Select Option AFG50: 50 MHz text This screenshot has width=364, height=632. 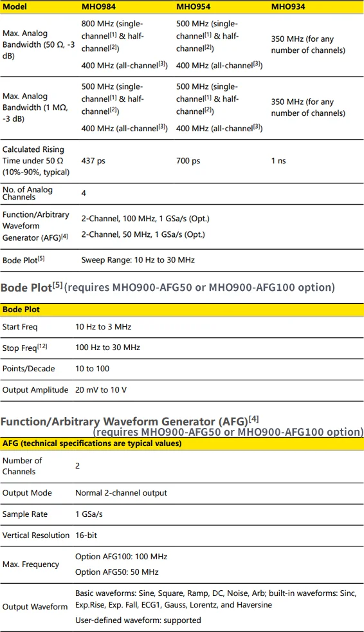117,572
